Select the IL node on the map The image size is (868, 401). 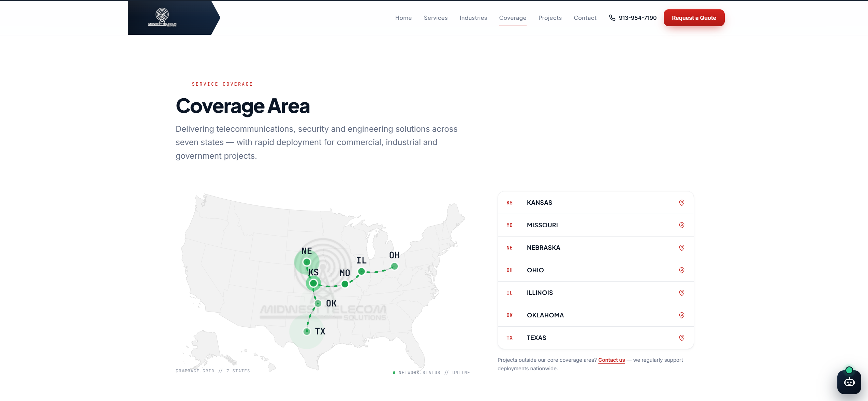pyautogui.click(x=362, y=271)
